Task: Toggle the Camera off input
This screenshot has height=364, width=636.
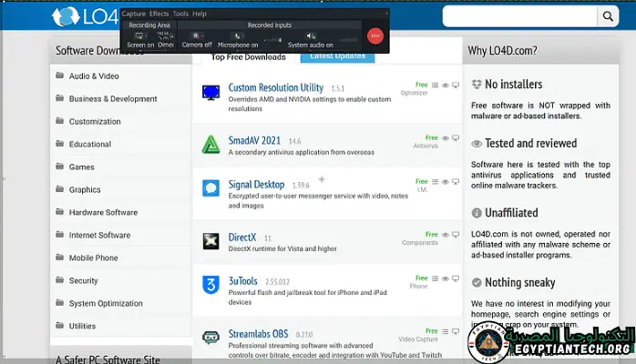Action: click(196, 36)
